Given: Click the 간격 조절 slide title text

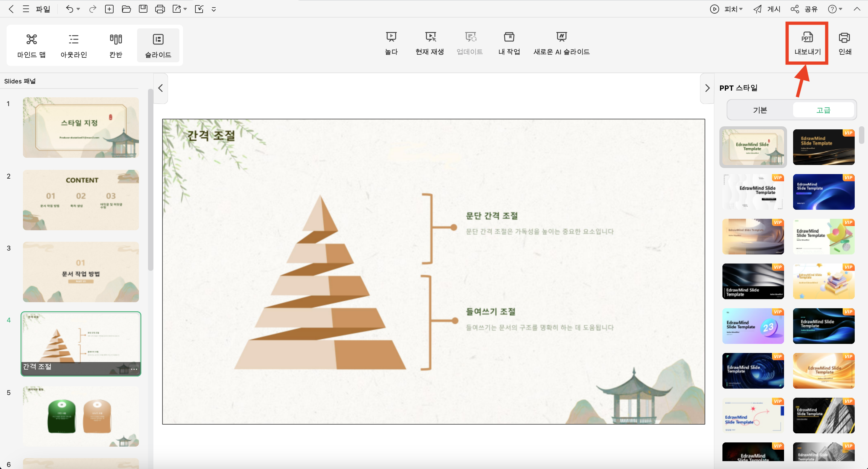Looking at the screenshot, I should (x=211, y=136).
